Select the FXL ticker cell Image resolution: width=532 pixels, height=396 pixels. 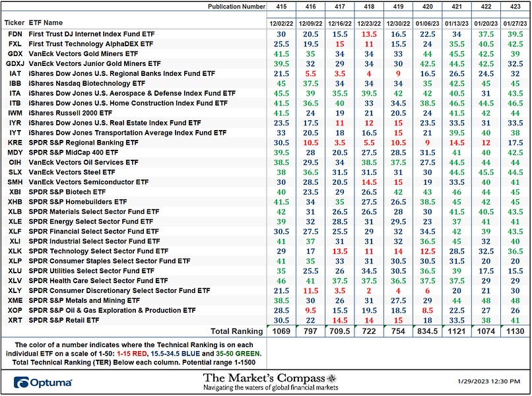(x=15, y=44)
